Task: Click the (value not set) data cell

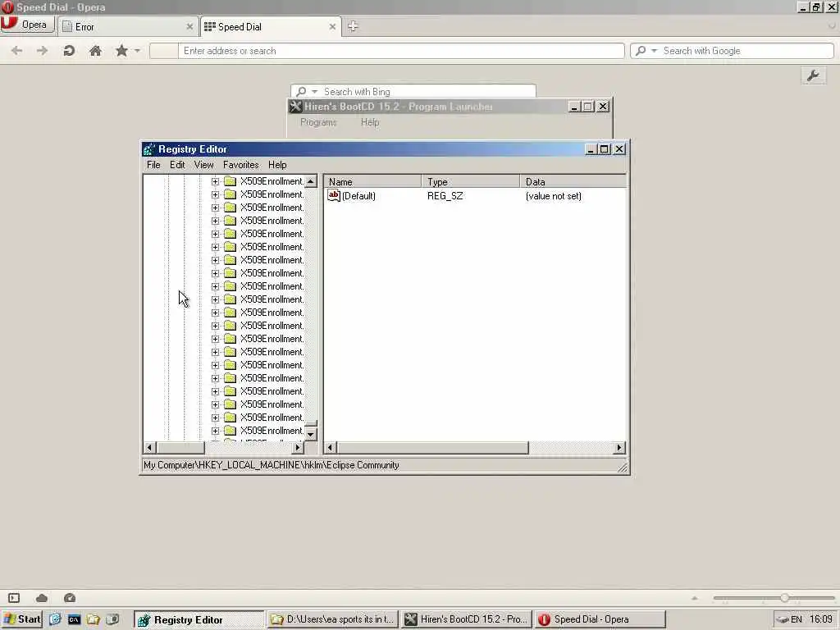Action: click(x=554, y=196)
